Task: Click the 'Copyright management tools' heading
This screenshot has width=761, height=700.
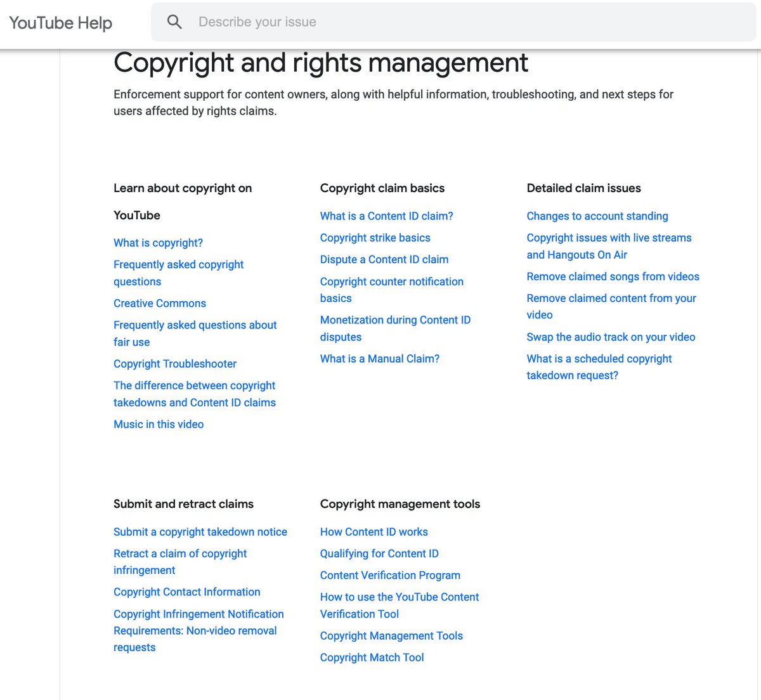Action: point(400,504)
